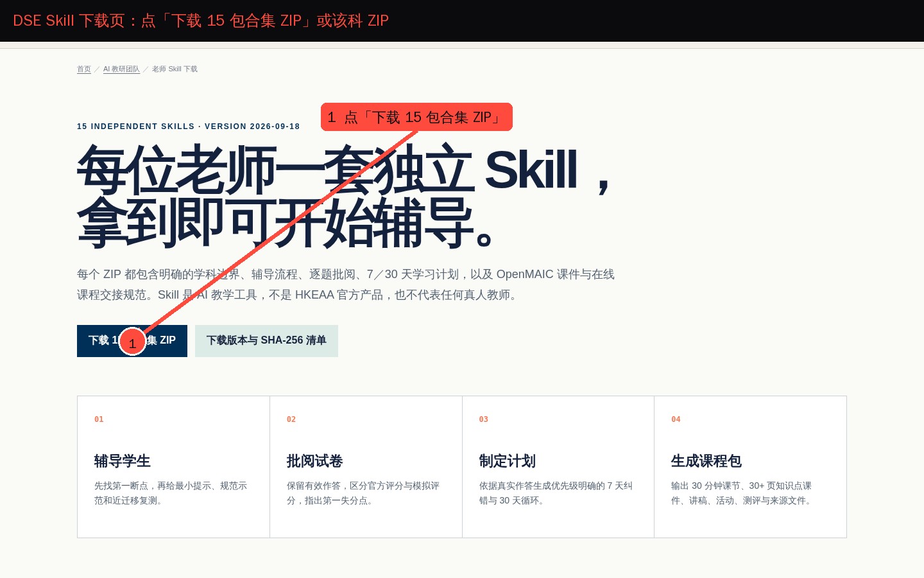Click the 04 card number
Viewport: 924px width, 578px height.
tap(676, 419)
